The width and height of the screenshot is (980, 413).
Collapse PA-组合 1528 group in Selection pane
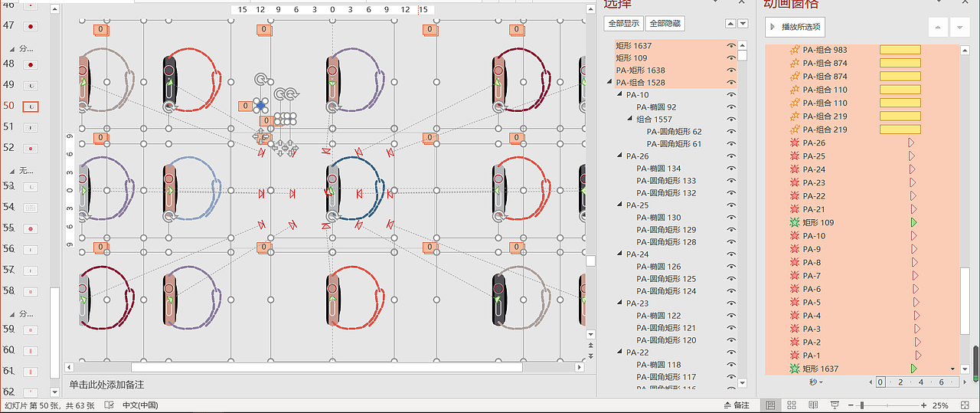tap(610, 83)
